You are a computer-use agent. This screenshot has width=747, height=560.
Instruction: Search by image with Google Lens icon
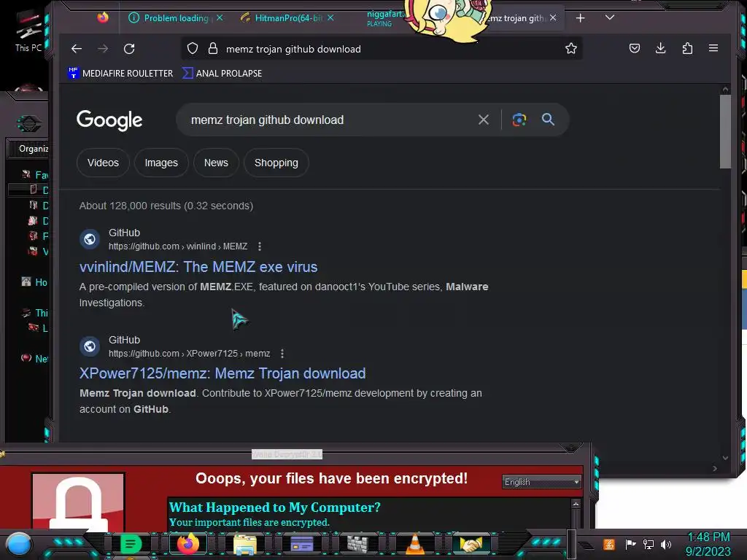pos(519,120)
